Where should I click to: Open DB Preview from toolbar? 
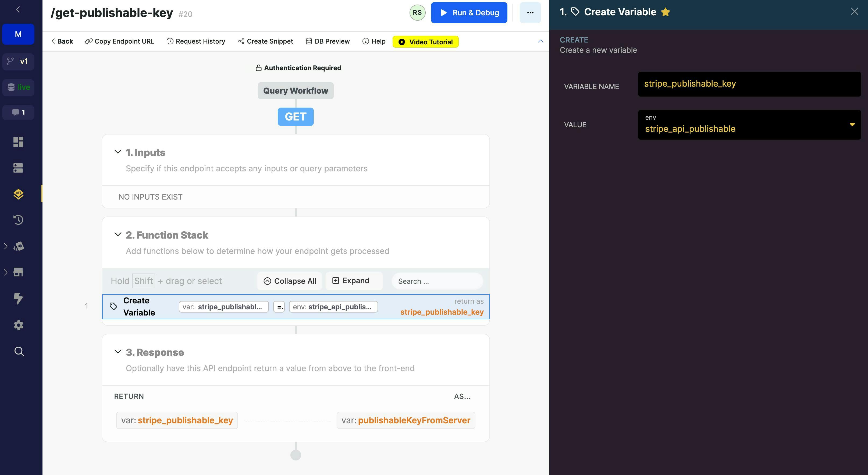click(x=328, y=41)
